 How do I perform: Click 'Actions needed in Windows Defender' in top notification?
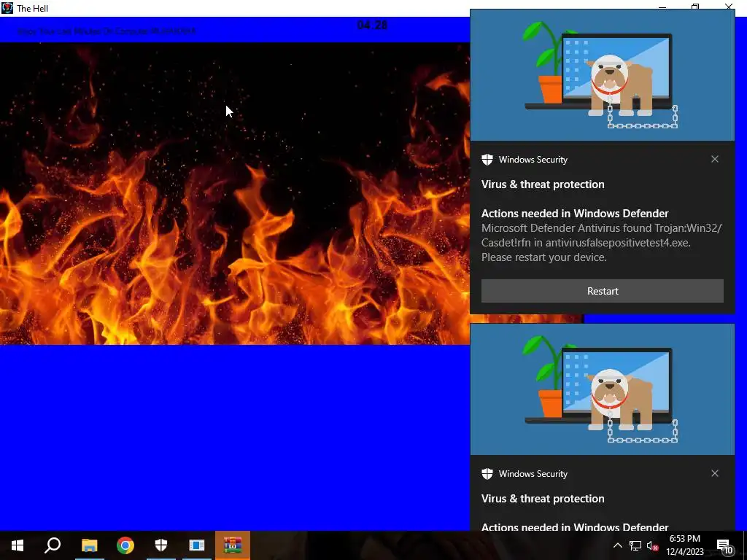click(575, 214)
